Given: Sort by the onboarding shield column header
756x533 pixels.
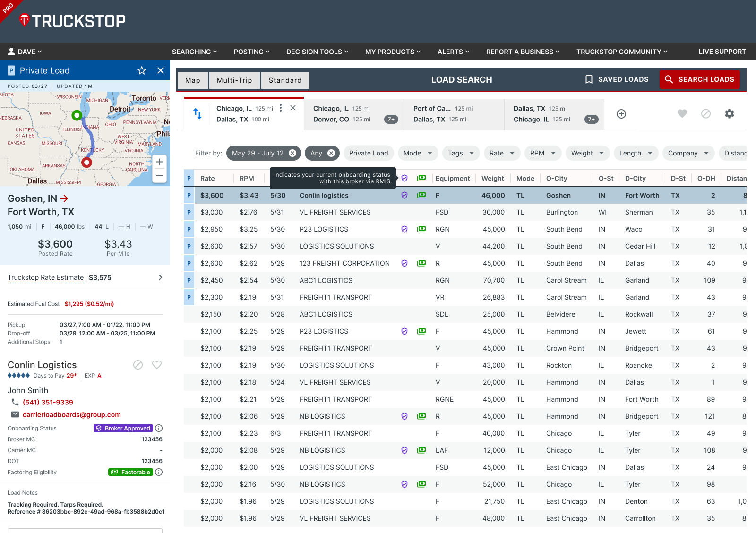Looking at the screenshot, I should pos(404,178).
